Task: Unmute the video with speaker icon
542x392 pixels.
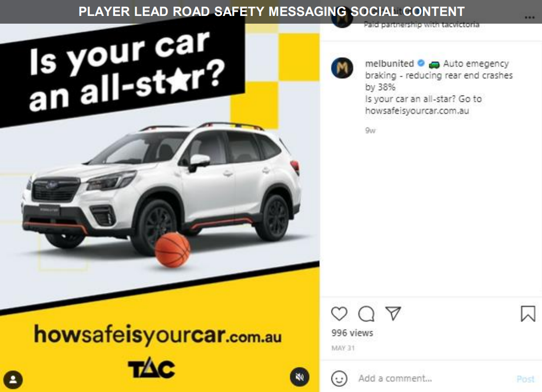Action: click(x=300, y=377)
